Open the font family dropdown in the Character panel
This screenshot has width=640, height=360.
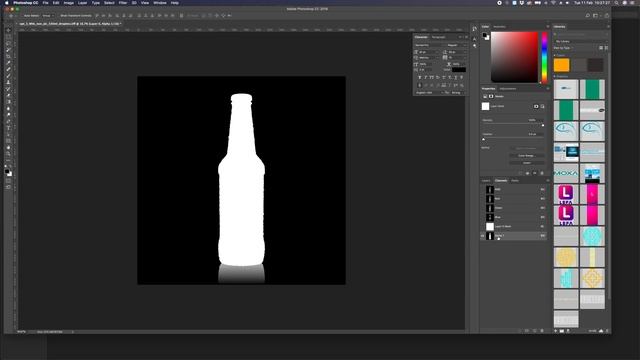coord(429,45)
